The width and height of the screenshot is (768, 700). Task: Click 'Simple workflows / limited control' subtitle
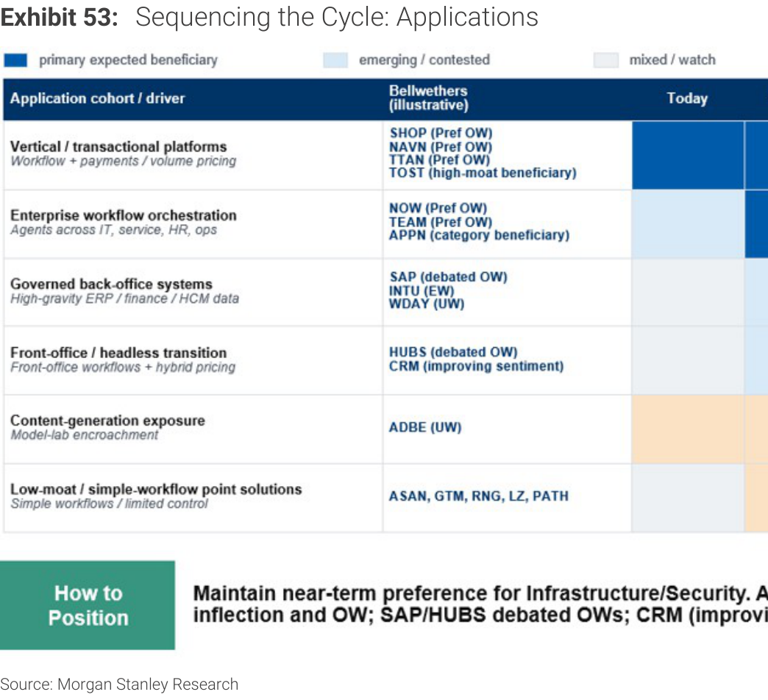click(x=109, y=503)
